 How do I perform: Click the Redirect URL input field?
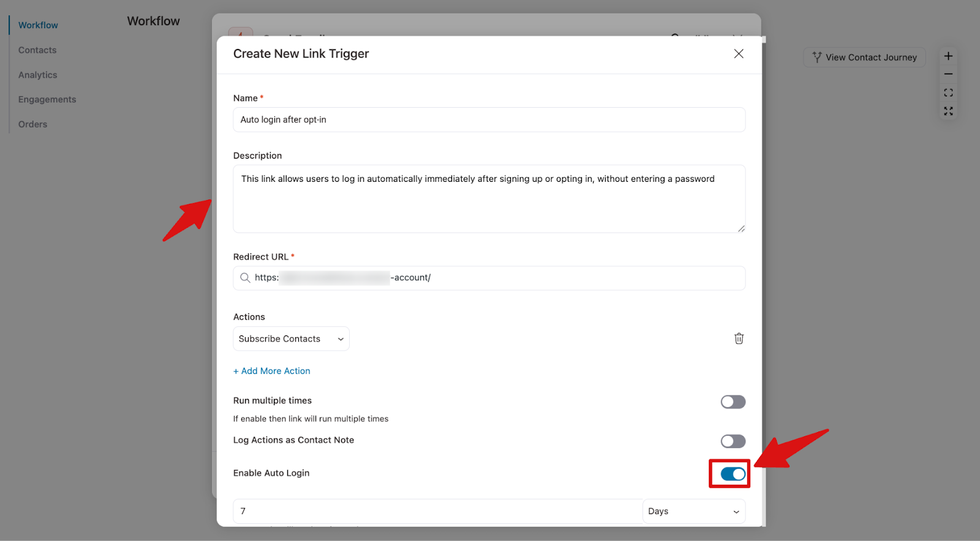tap(489, 278)
